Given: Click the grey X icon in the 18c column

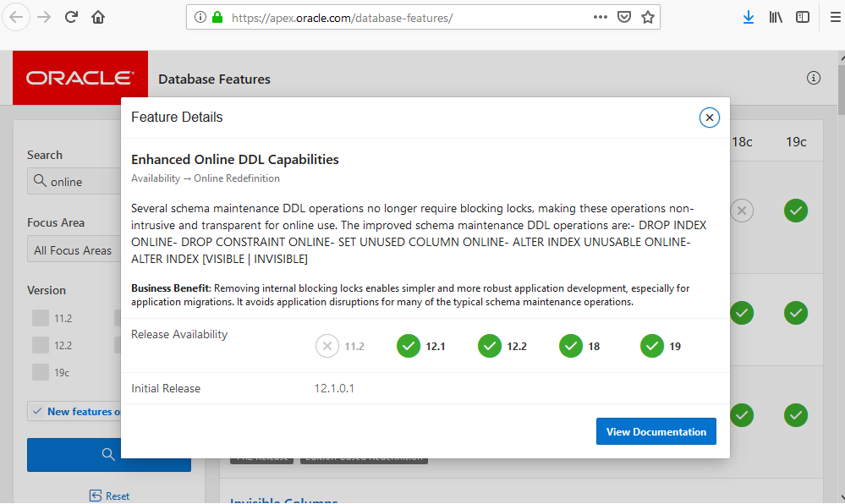Looking at the screenshot, I should (742, 211).
